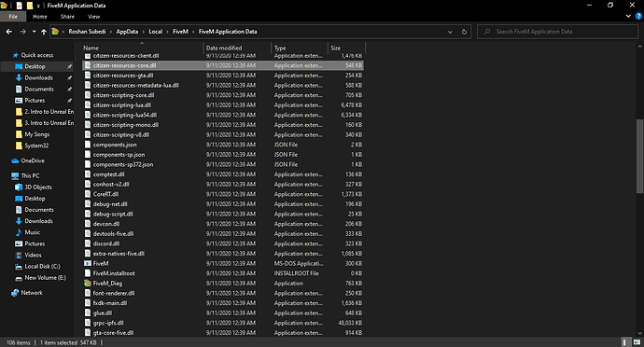Open the Help question mark icon
The width and height of the screenshot is (644, 347).
click(638, 17)
